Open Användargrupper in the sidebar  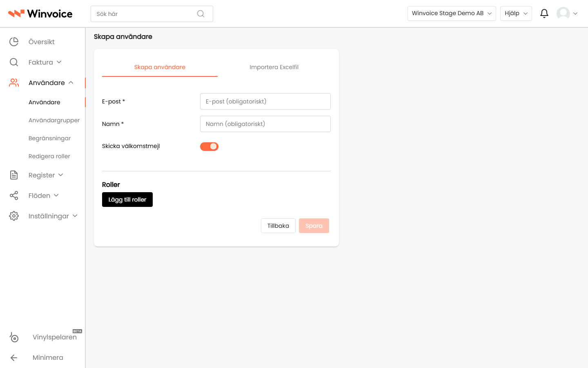click(x=54, y=120)
